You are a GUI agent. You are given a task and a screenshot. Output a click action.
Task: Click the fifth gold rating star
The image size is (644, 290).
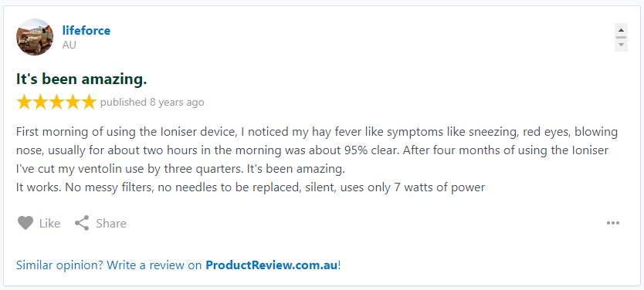click(88, 102)
